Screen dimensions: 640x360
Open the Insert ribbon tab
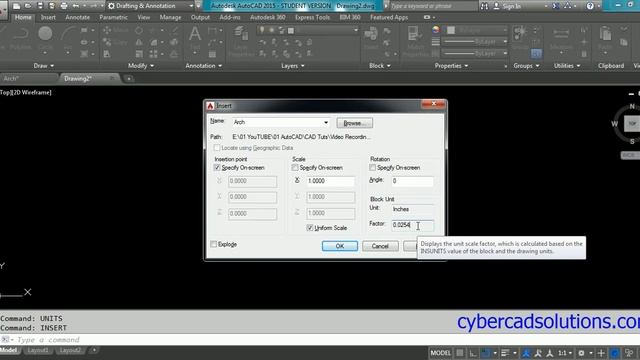click(48, 18)
